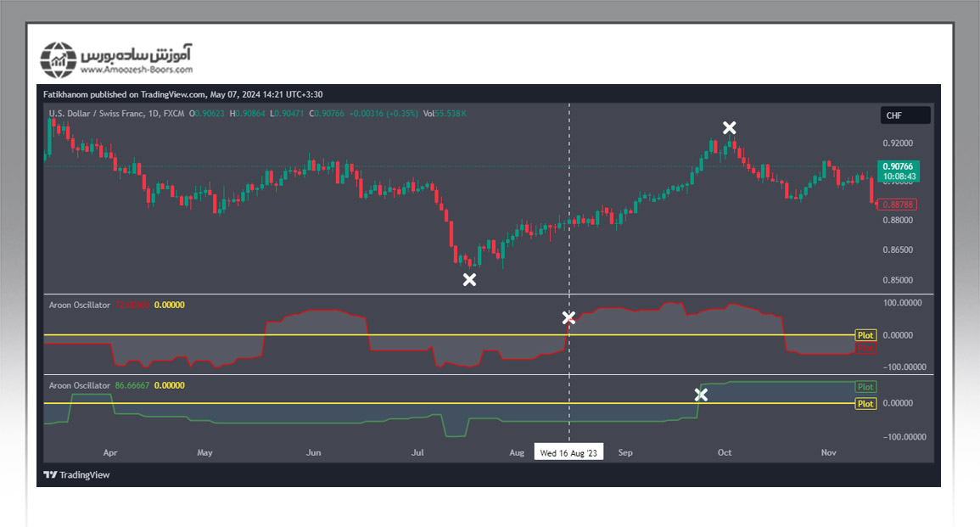Viewport: 980px width, 527px height.
Task: Select the red 0.88788 price label
Action: coord(897,205)
